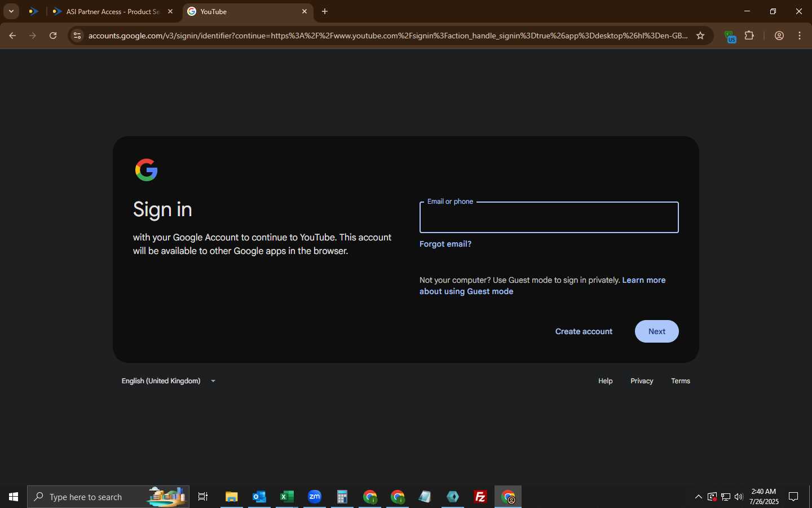
Task: Show hidden system tray icons
Action: [698, 497]
